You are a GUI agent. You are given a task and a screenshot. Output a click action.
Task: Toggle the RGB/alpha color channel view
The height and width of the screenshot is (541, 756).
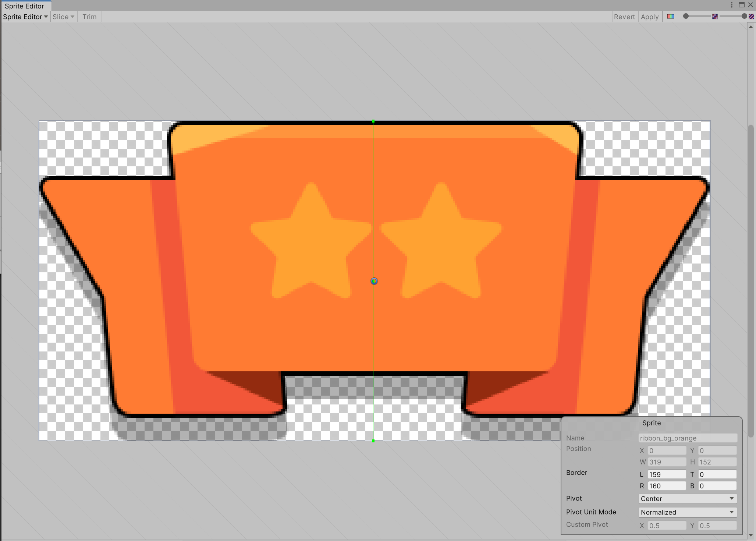671,17
